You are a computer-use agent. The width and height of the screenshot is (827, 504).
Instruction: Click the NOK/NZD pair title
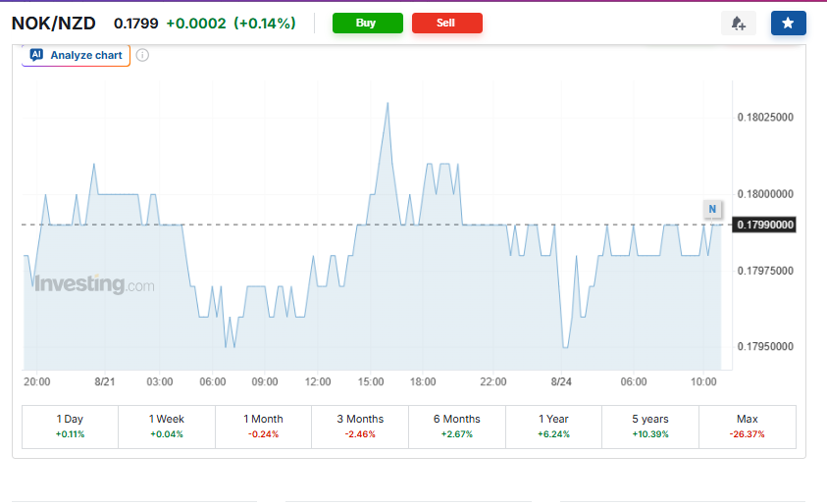[54, 24]
